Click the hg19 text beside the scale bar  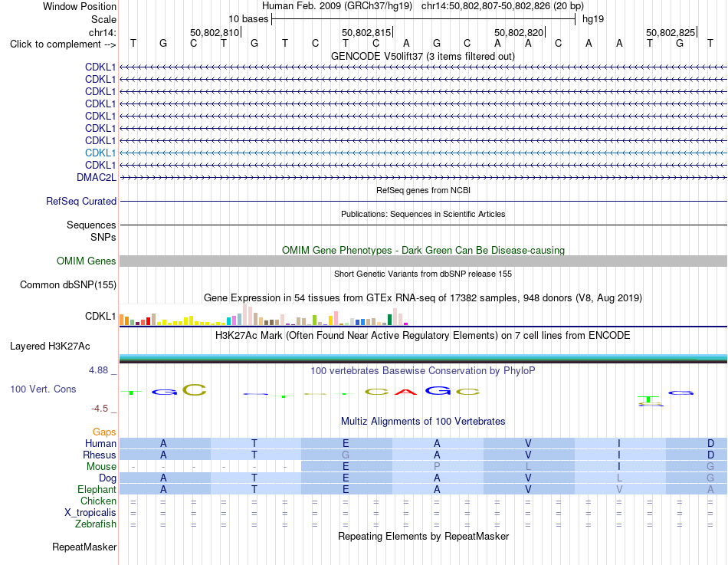(x=593, y=19)
